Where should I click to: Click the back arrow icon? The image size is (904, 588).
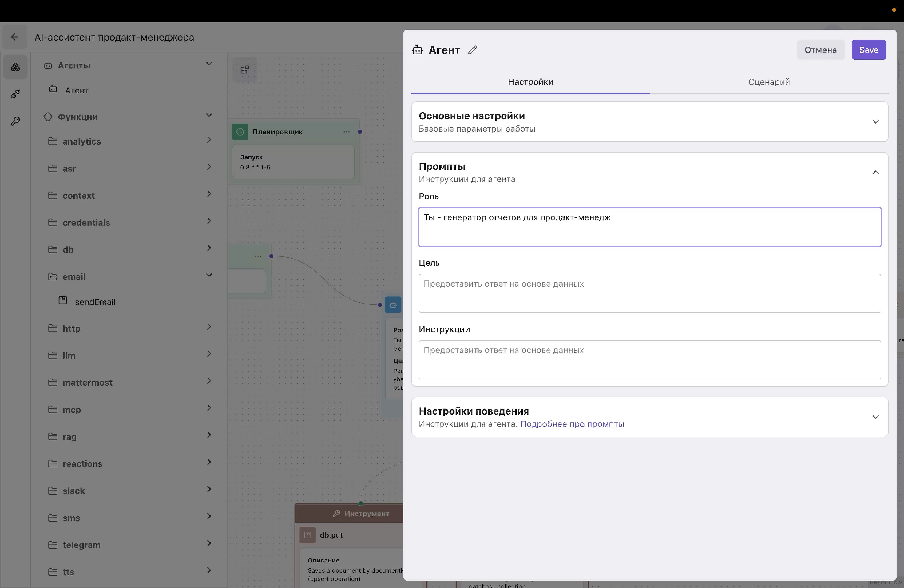click(14, 37)
